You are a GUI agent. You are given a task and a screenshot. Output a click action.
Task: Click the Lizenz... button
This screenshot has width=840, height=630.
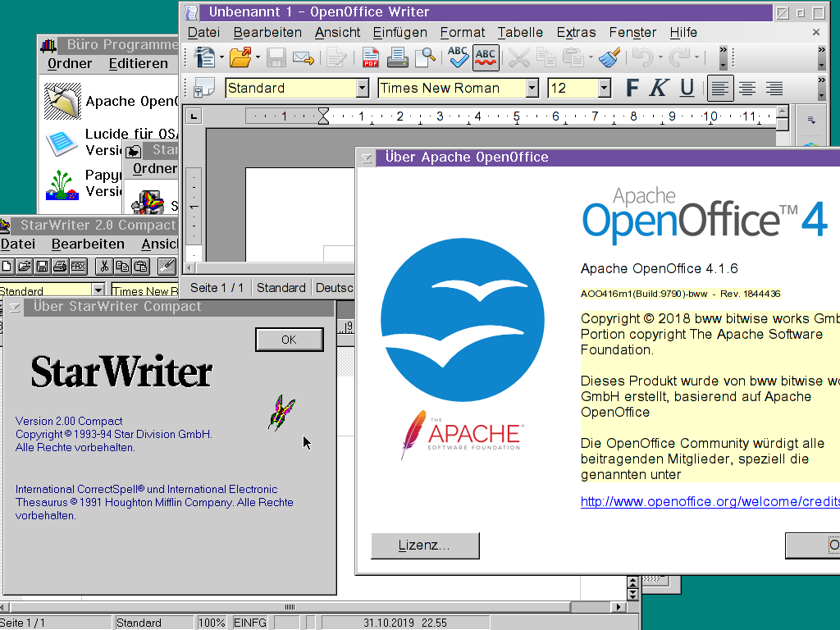click(425, 546)
